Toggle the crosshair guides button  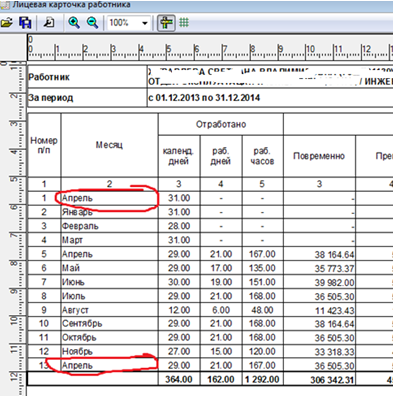pos(166,23)
